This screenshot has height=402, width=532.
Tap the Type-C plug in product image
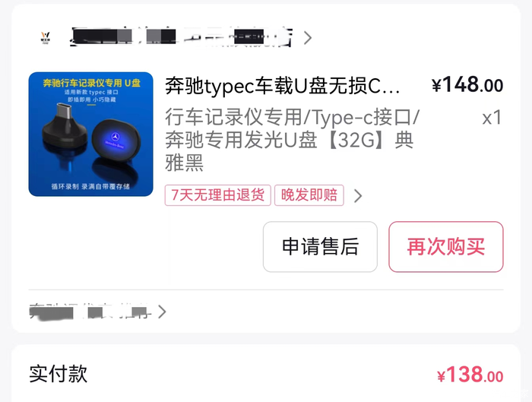pos(64,111)
